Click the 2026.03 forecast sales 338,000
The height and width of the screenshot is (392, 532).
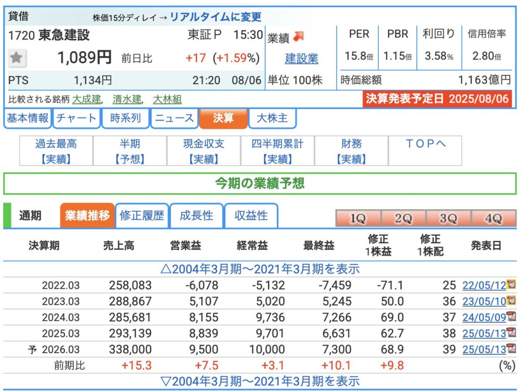coord(130,349)
